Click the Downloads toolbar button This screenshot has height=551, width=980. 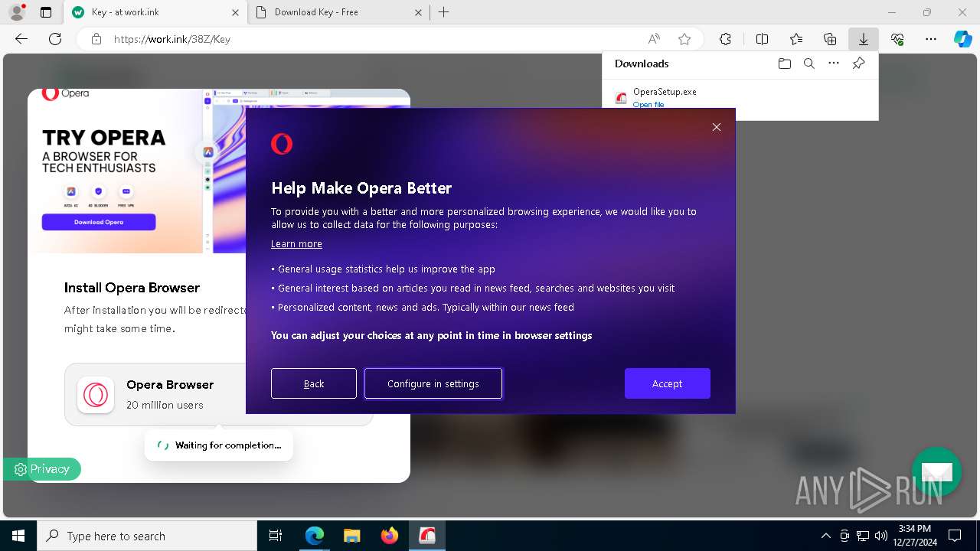point(863,39)
